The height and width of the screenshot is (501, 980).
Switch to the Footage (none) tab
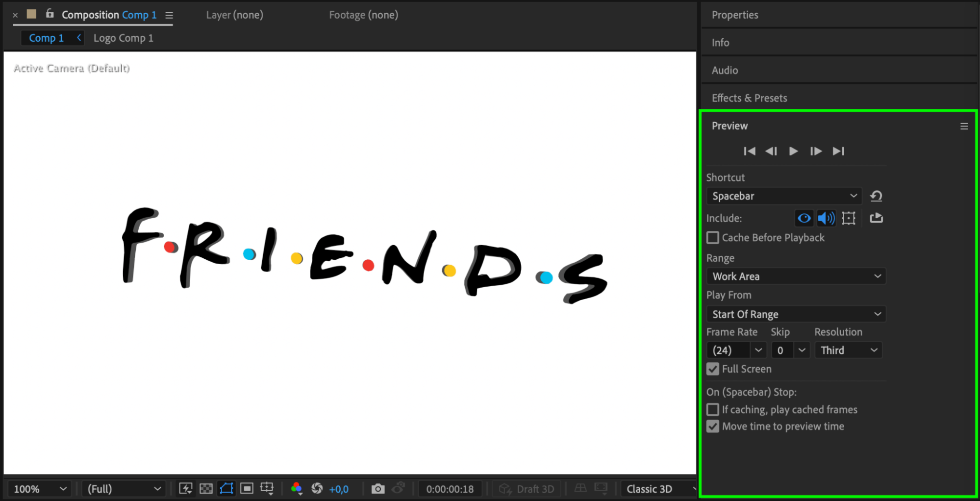pos(364,15)
